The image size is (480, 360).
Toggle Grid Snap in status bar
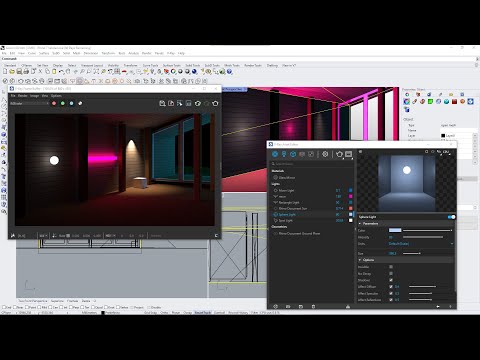(151, 313)
